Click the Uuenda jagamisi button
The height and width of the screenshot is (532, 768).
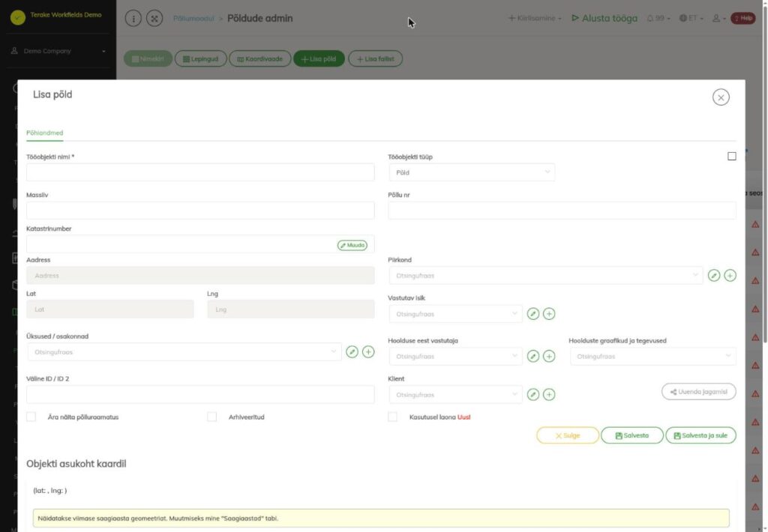click(x=698, y=392)
